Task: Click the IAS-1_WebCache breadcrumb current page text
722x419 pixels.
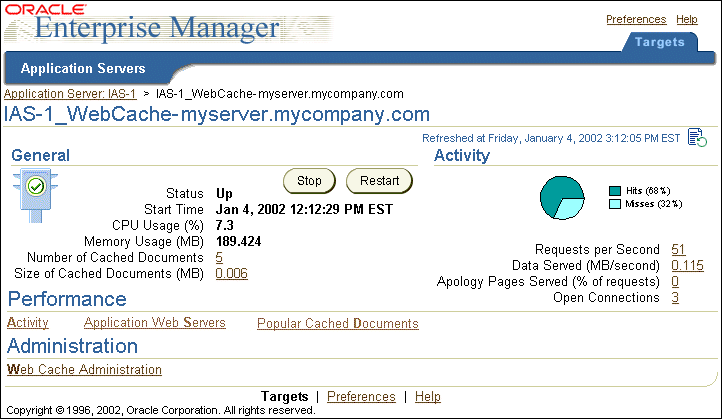Action: coord(279,94)
